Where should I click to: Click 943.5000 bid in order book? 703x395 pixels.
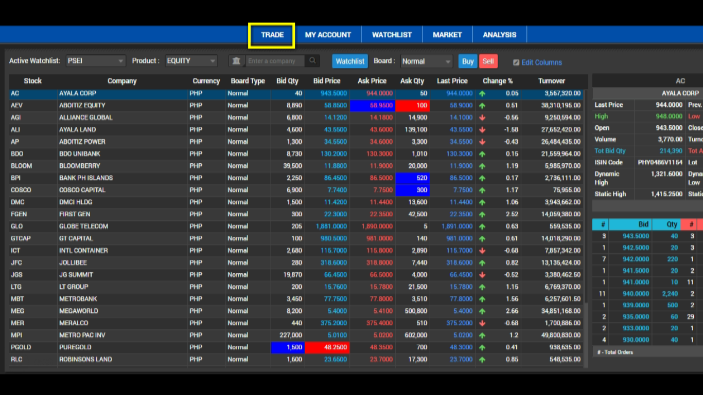tap(636, 236)
